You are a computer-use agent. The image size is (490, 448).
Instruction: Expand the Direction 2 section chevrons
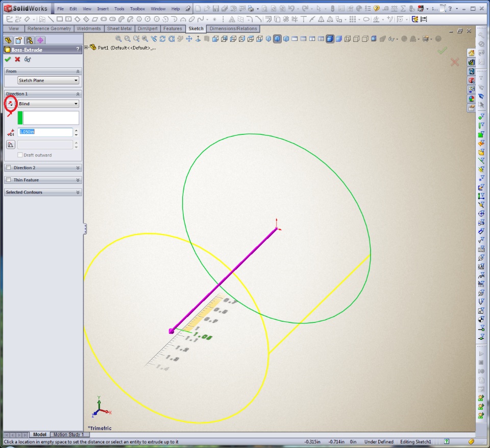pyautogui.click(x=78, y=168)
